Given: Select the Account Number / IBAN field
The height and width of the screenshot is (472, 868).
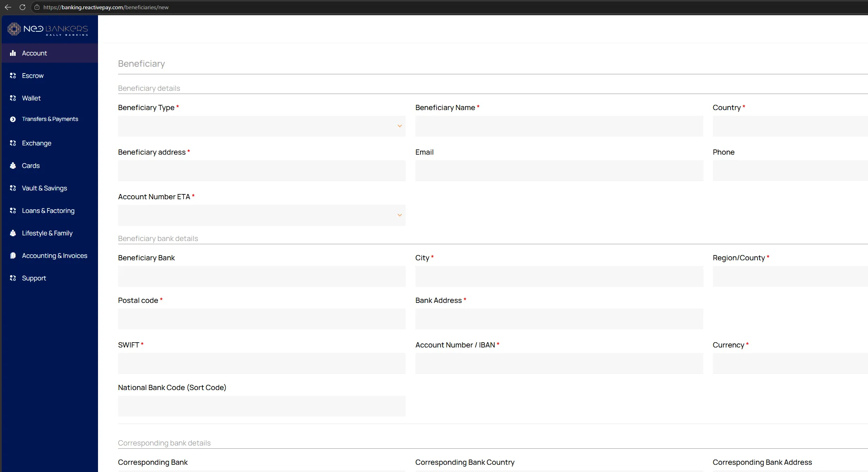Looking at the screenshot, I should tap(559, 364).
